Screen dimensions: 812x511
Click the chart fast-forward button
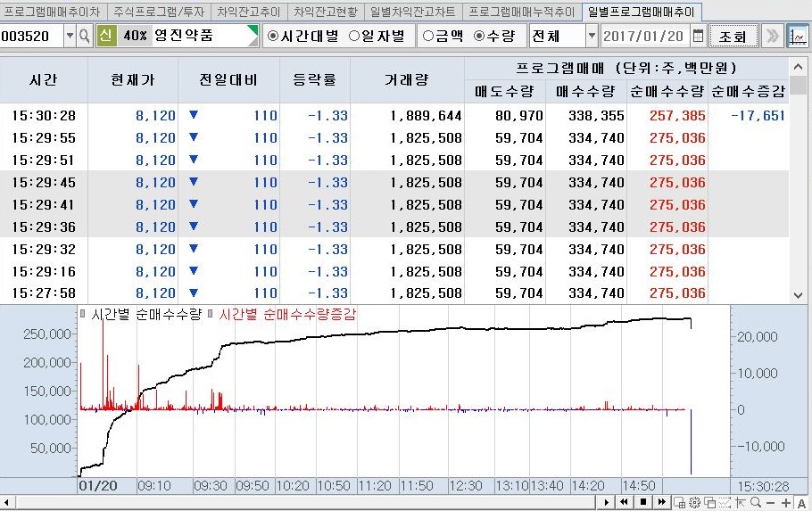(x=661, y=502)
